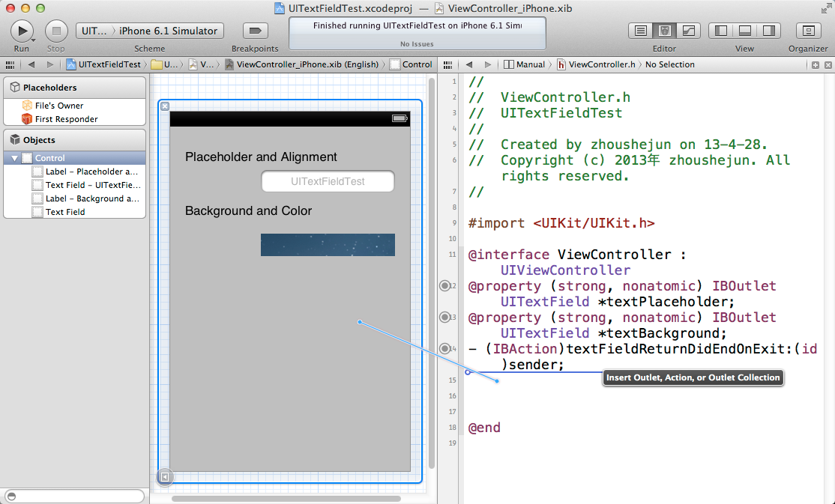Click UITextFieldTest project breadcrumb
This screenshot has height=504, width=835.
104,64
